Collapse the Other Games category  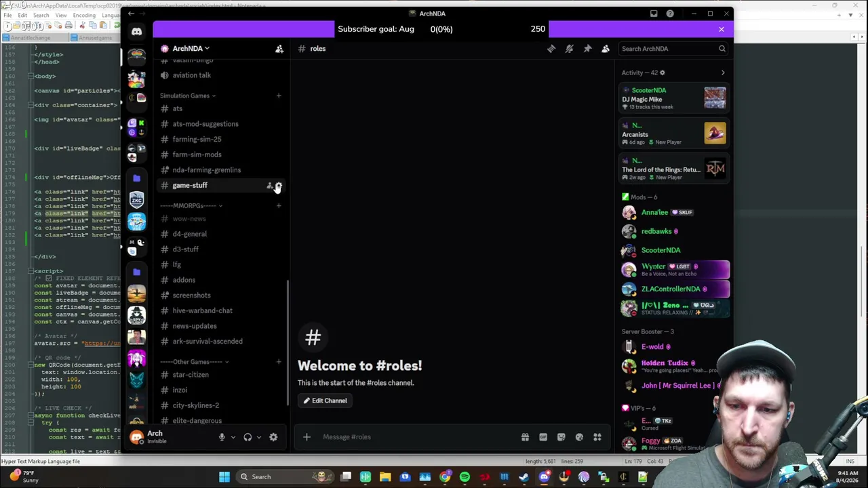[x=195, y=362]
